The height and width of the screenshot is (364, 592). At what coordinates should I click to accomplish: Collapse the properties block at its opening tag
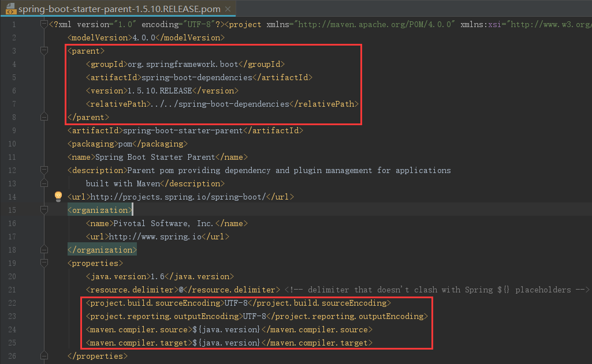[44, 263]
